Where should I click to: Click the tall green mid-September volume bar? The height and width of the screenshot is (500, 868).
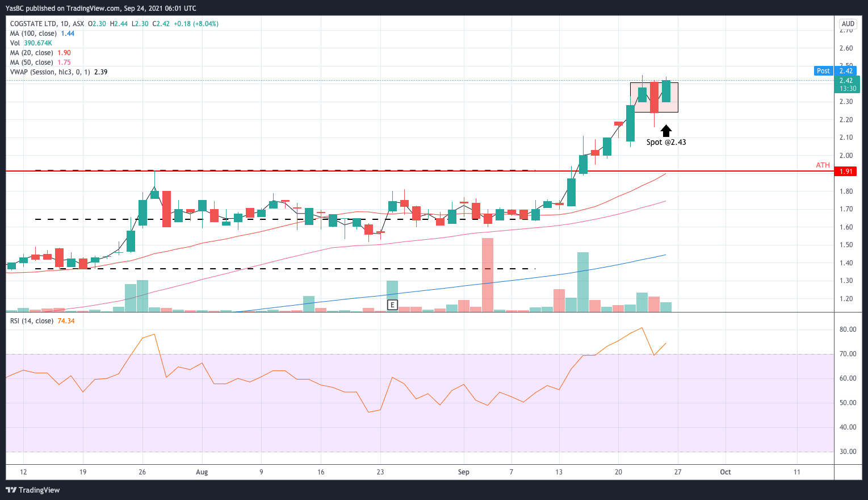tap(583, 282)
